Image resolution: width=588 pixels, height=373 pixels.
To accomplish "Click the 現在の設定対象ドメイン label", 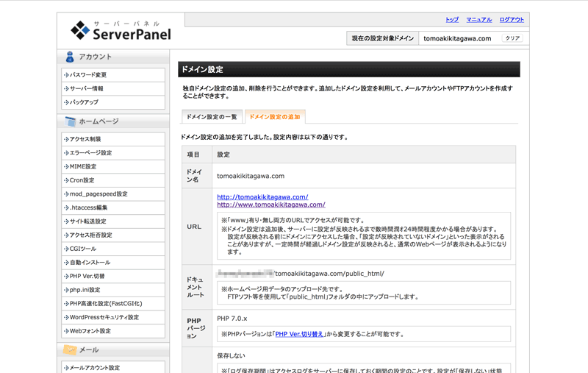I will [382, 38].
